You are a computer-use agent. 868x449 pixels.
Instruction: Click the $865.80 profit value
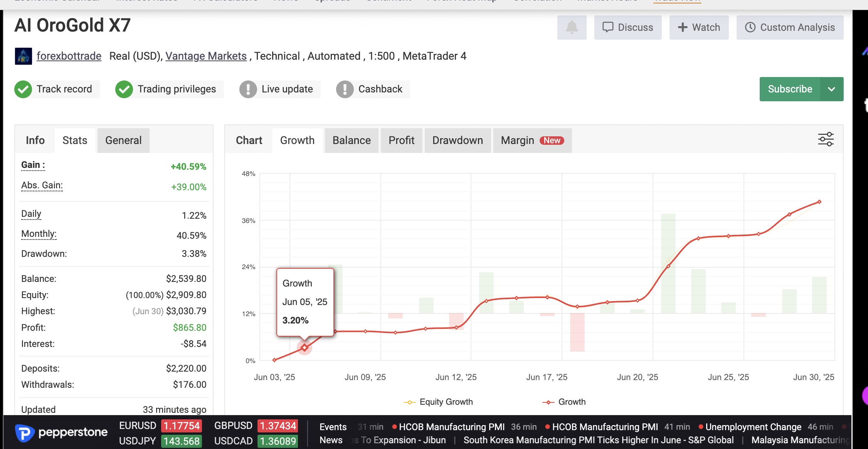pyautogui.click(x=190, y=328)
